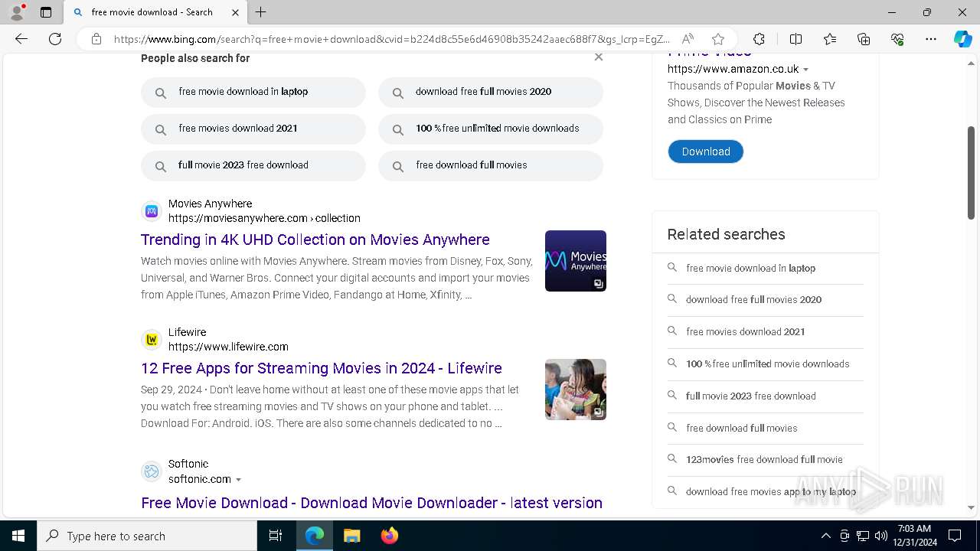Search 100% free unlimited movie downloads chip

(x=491, y=129)
